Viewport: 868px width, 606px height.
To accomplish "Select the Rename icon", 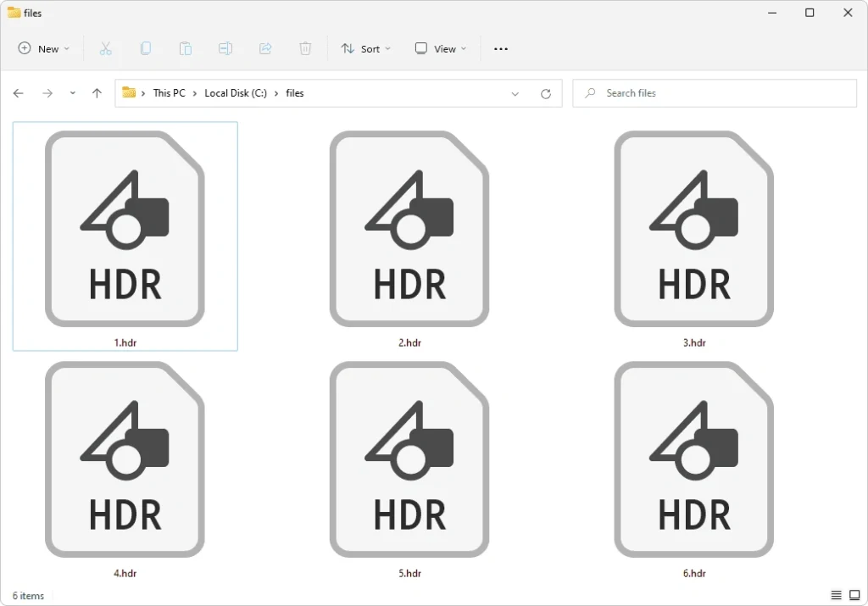I will [x=225, y=48].
